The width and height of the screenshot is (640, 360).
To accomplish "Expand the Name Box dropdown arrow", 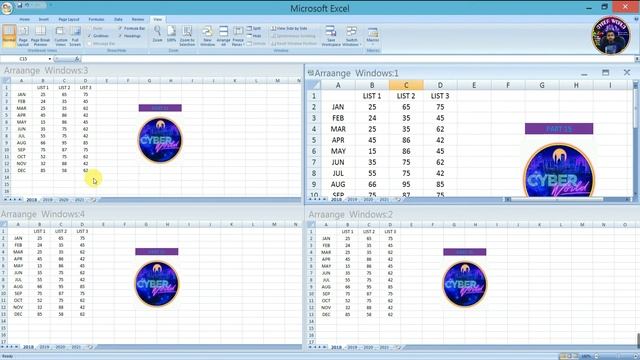I will click(50, 59).
